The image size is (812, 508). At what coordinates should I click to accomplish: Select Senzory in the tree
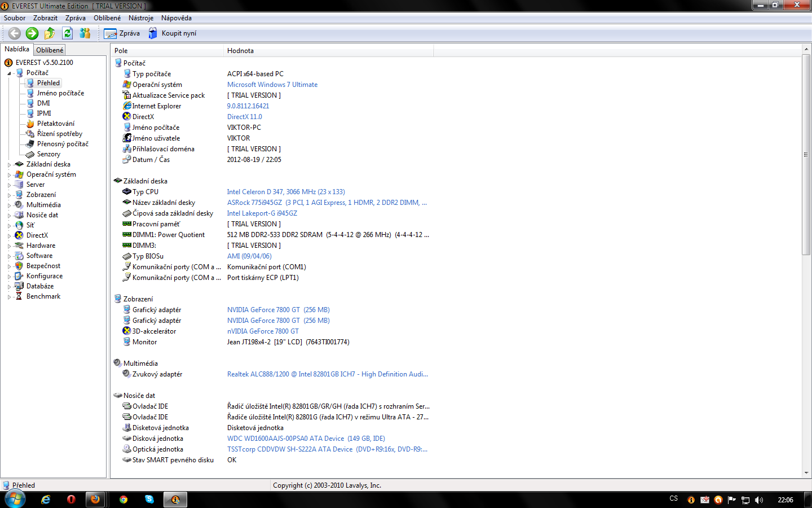point(48,154)
